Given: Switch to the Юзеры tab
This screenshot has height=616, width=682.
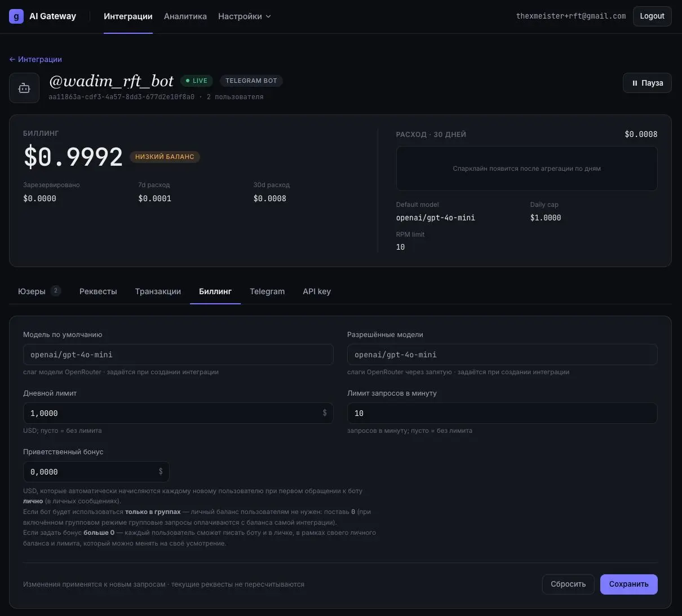Looking at the screenshot, I should pyautogui.click(x=39, y=291).
